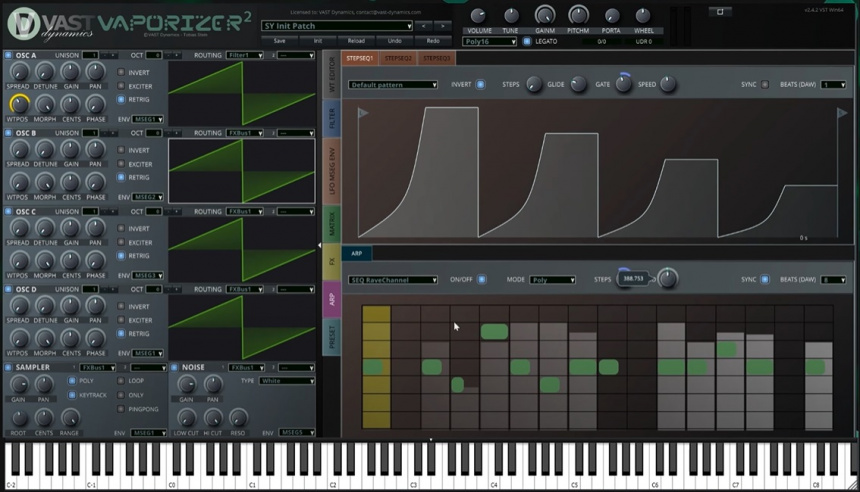Click OSC D PHASE knob
The width and height of the screenshot is (860, 492).
pyautogui.click(x=95, y=338)
